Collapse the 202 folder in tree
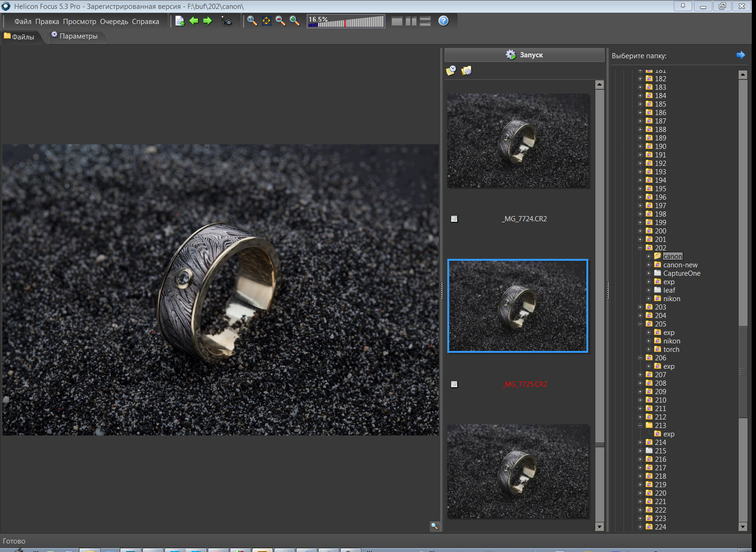The image size is (756, 552). [x=640, y=248]
